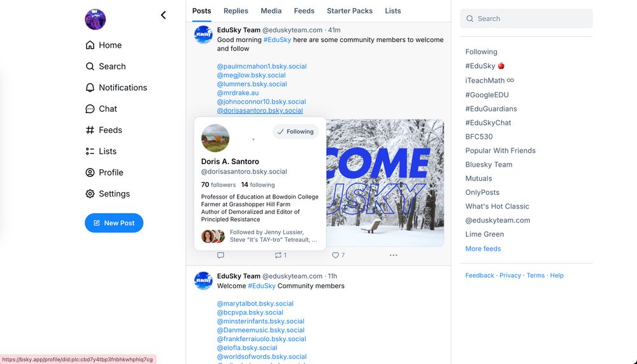Open the @megjlow.bsky.social mention
The height and width of the screenshot is (364, 637).
click(251, 75)
